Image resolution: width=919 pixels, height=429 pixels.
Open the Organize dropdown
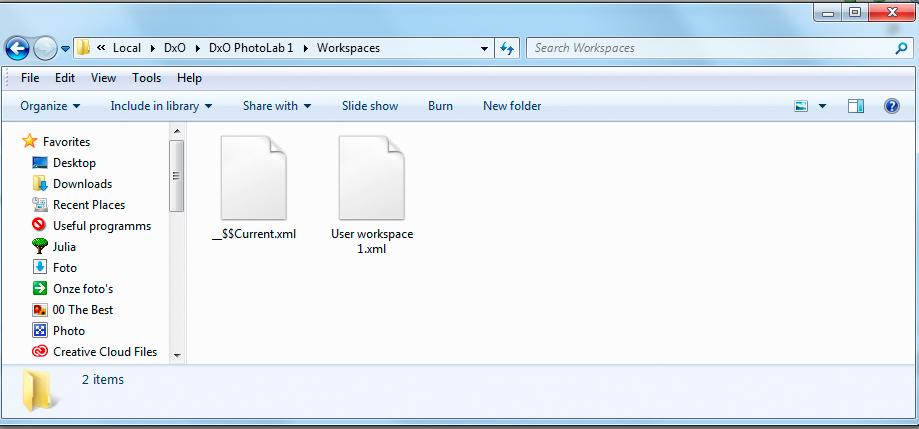coord(50,106)
